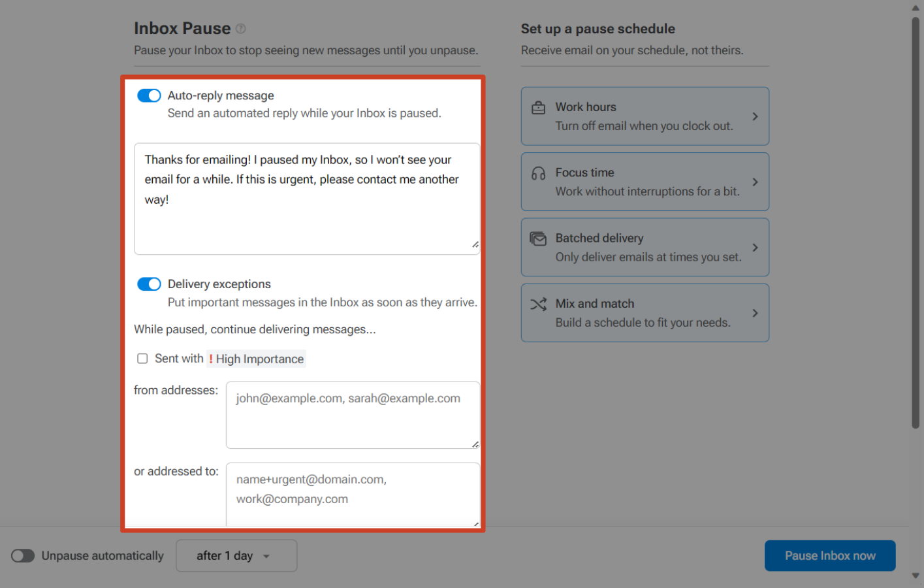Click the 'or addressed to' input field
The width and height of the screenshot is (924, 588).
[x=353, y=495]
